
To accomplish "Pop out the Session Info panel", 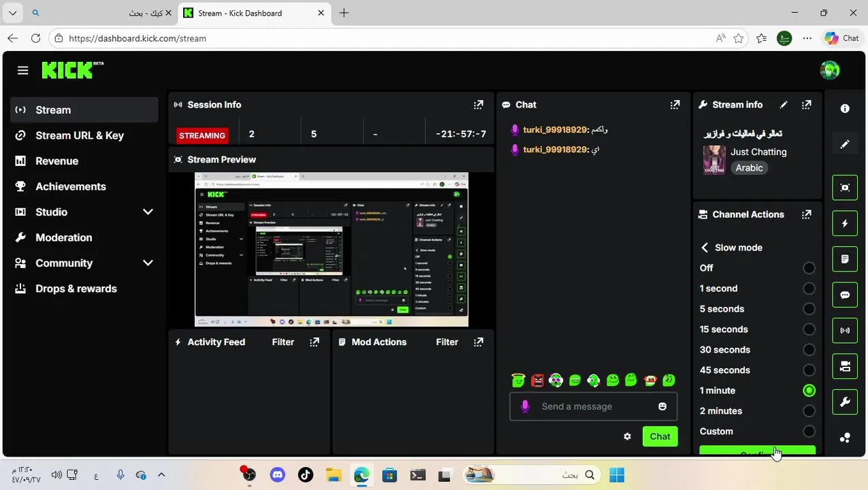I will click(x=479, y=105).
